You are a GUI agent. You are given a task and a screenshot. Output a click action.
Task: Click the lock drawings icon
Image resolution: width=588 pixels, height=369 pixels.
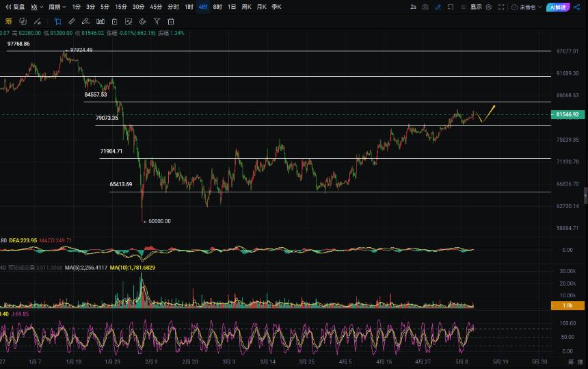(114, 21)
